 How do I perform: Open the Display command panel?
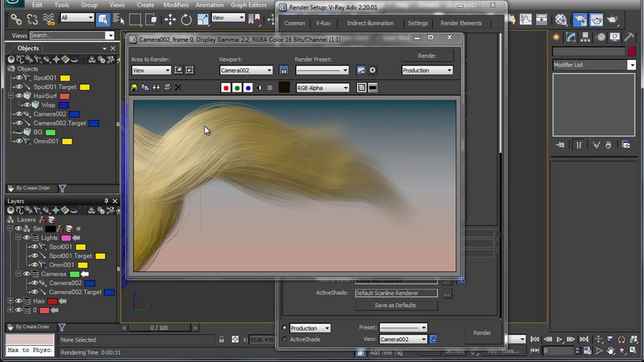click(x=614, y=37)
